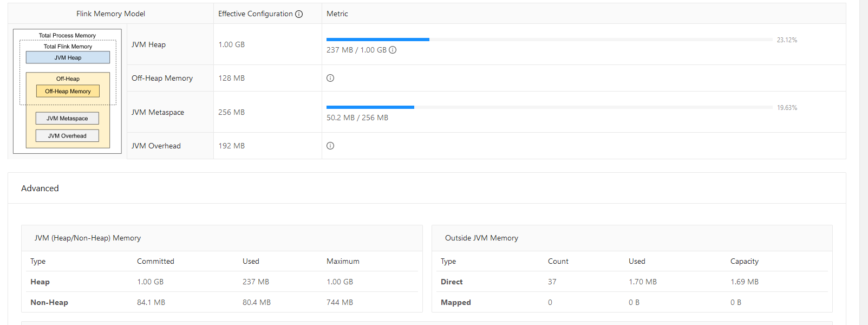
Task: Click JVM Metaspace row label in table
Action: pos(158,112)
